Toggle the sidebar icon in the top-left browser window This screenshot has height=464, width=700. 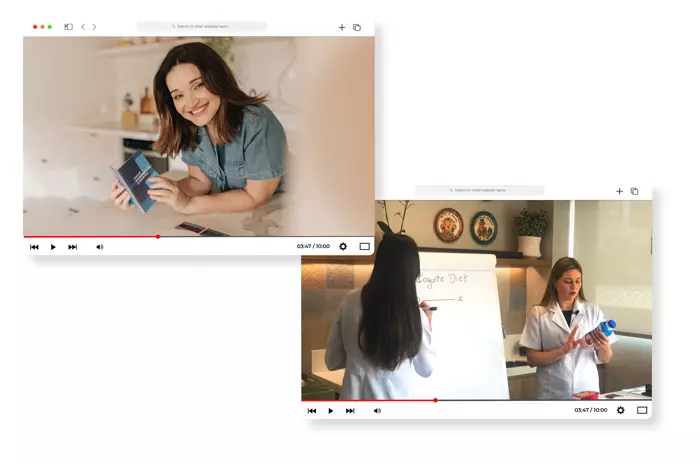[68, 27]
